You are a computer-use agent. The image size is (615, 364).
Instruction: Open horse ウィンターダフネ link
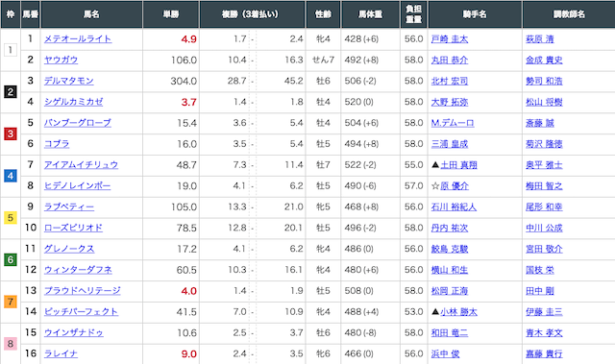[x=78, y=270]
